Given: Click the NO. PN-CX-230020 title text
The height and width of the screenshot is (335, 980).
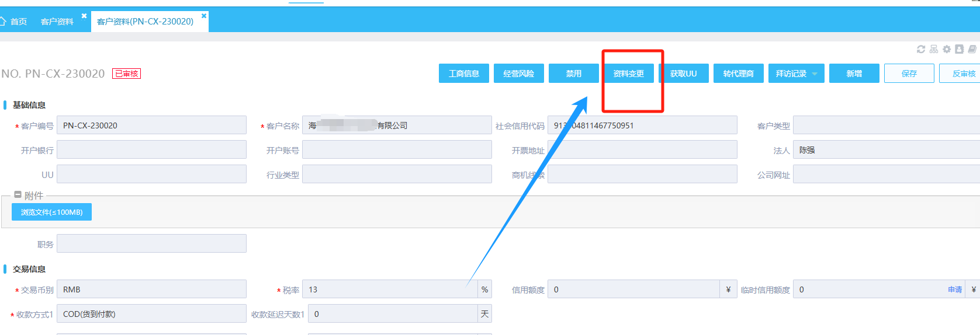Looking at the screenshot, I should [x=53, y=74].
